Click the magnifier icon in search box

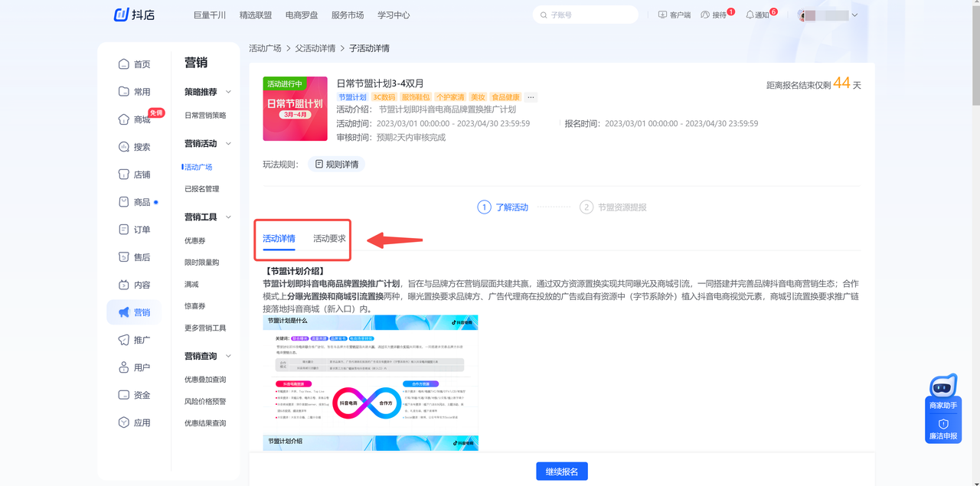point(544,15)
